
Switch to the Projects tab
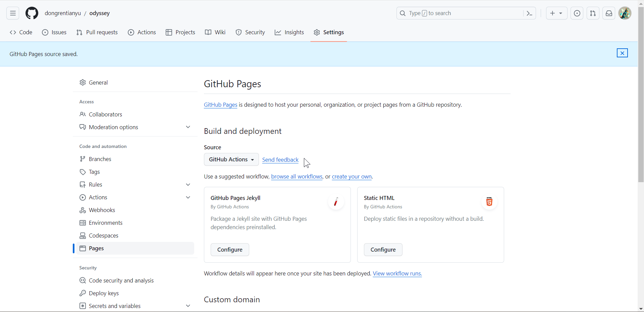(180, 32)
